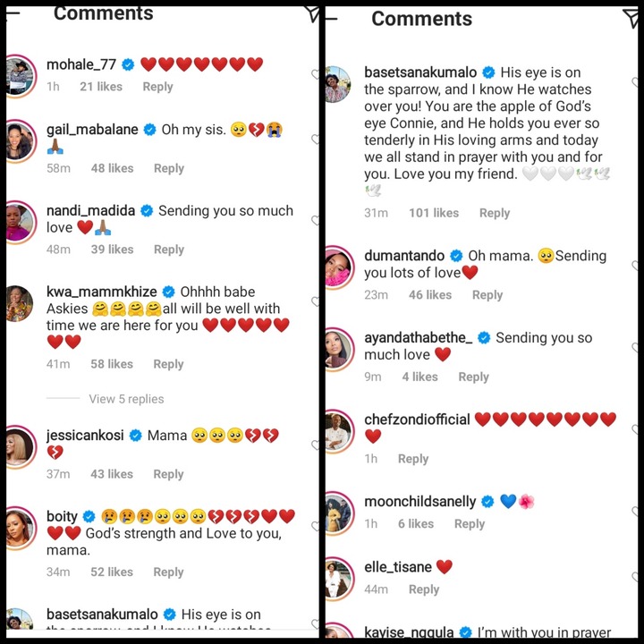Open the ayandathabethe_ username link

click(x=418, y=337)
